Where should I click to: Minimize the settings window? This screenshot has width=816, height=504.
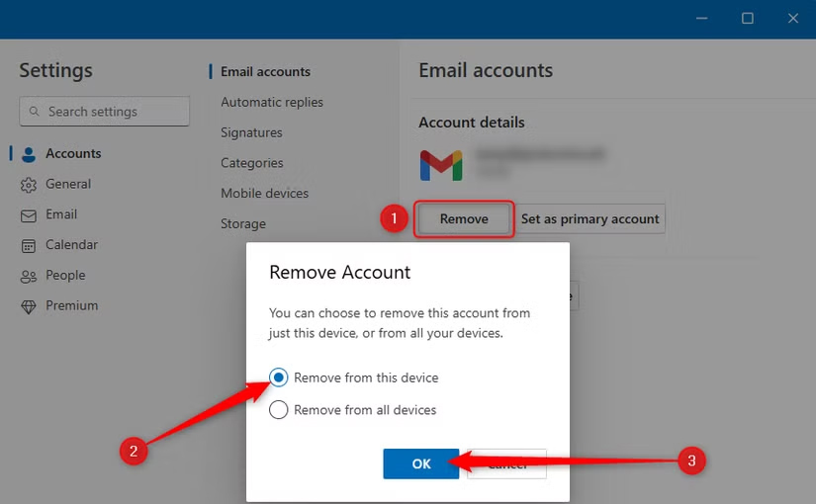(x=702, y=18)
